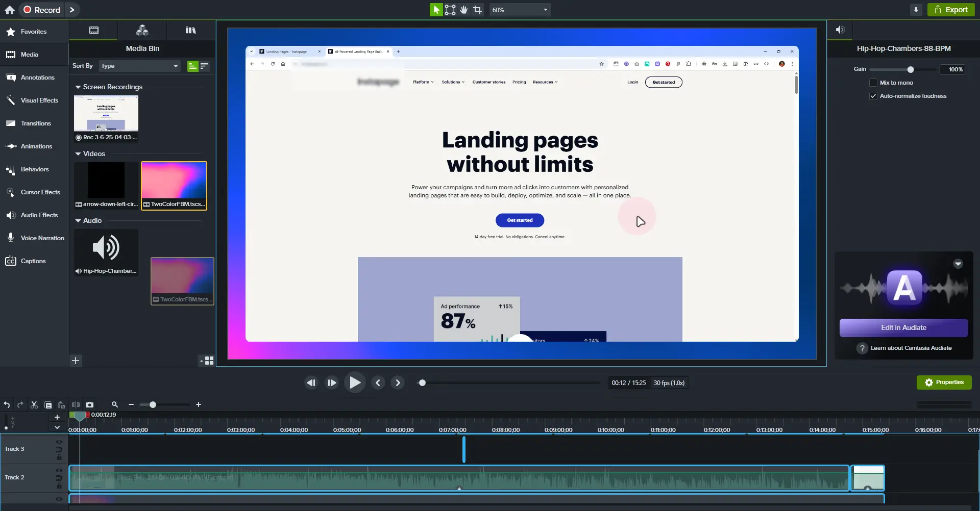This screenshot has width=980, height=511.
Task: Select the Crop tool in top toolbar
Action: coord(477,10)
